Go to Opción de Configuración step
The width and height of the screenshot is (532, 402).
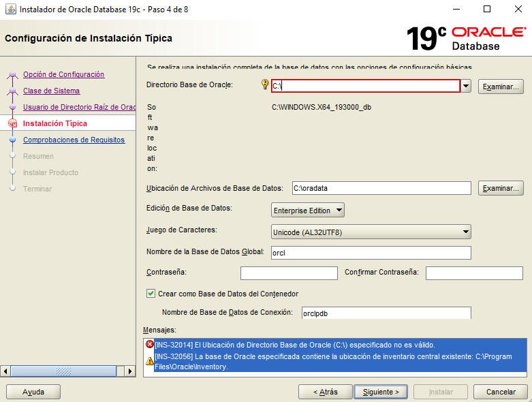[63, 74]
